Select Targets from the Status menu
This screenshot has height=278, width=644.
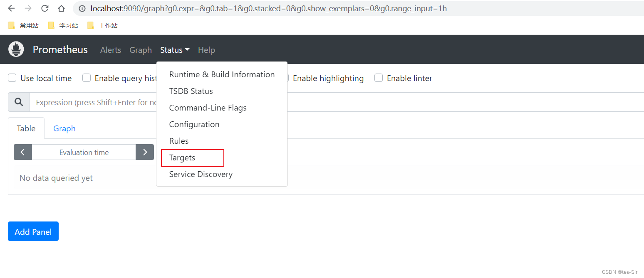click(x=182, y=158)
